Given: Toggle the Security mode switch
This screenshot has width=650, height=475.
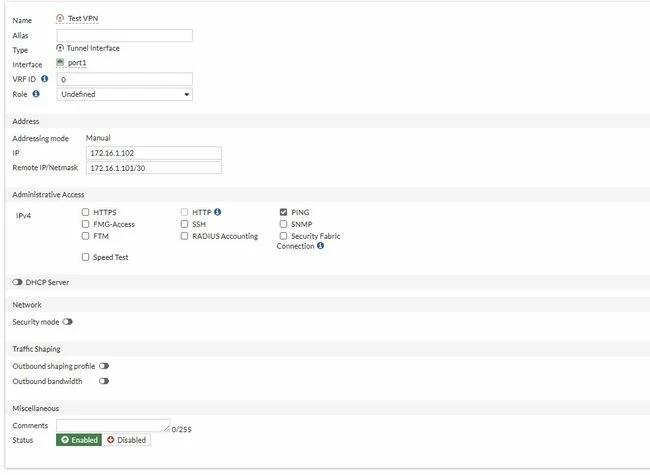Looking at the screenshot, I should [68, 322].
